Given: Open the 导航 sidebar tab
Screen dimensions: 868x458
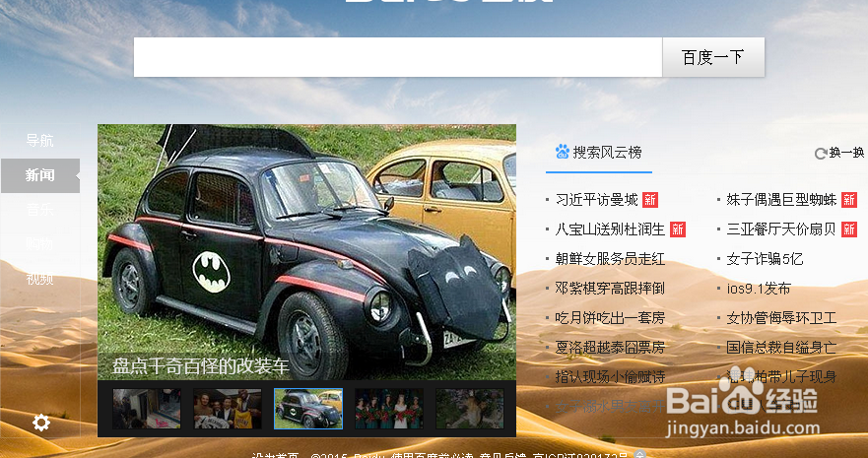Looking at the screenshot, I should point(39,141).
